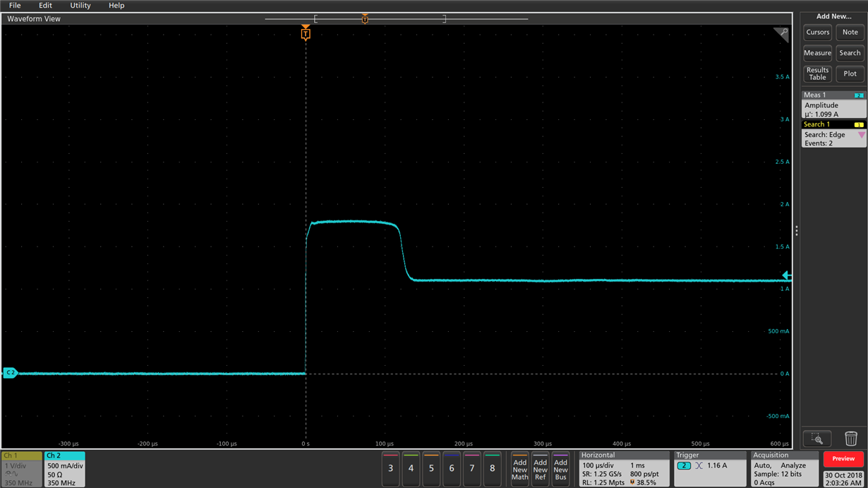Open the Ch 1 channel badge
868x488 pixels.
[x=21, y=469]
